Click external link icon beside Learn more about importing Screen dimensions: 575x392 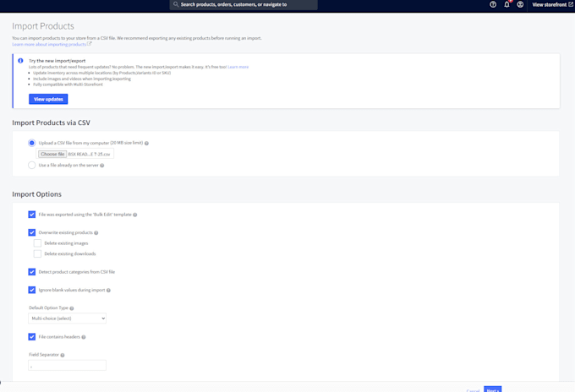tap(89, 44)
